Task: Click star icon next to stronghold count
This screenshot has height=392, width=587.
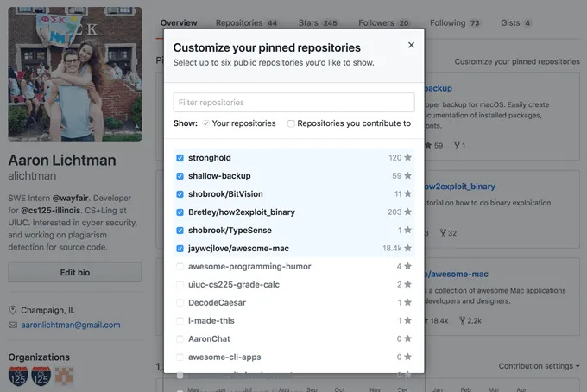Action: (408, 158)
